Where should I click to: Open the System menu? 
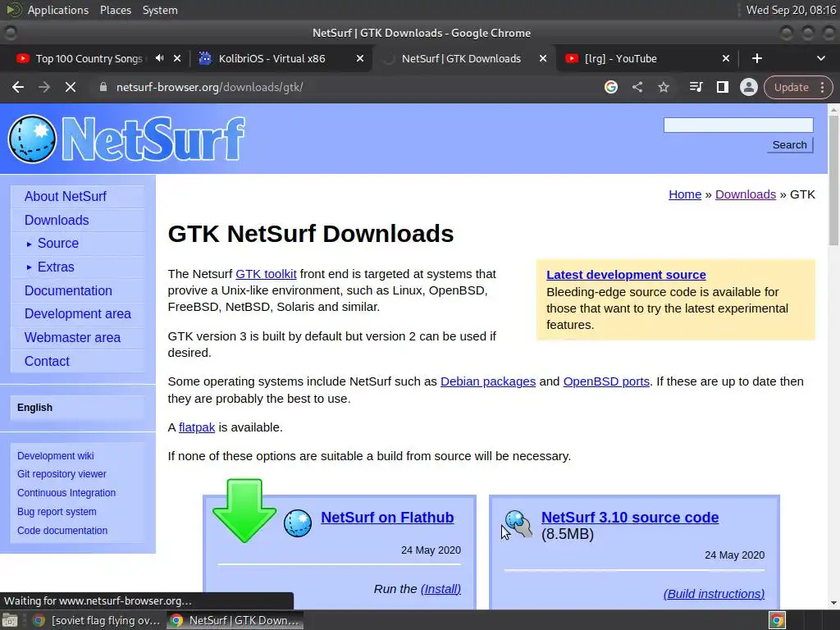[x=160, y=10]
